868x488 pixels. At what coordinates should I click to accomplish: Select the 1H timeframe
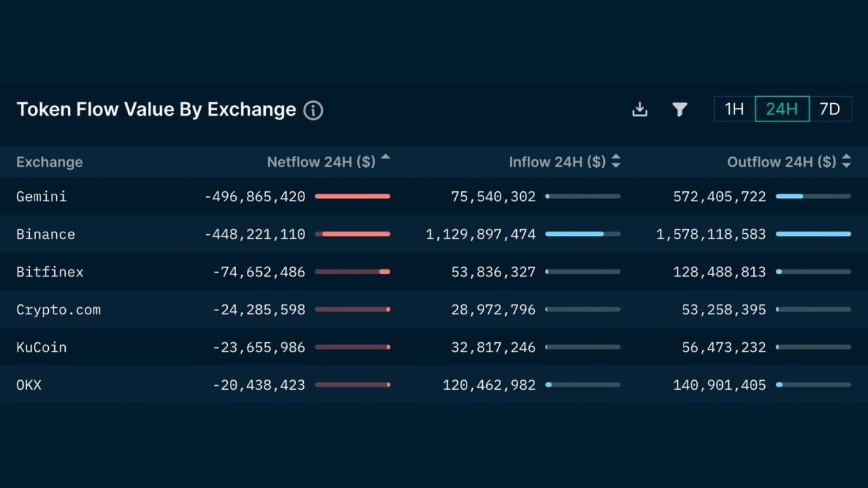pyautogui.click(x=734, y=109)
